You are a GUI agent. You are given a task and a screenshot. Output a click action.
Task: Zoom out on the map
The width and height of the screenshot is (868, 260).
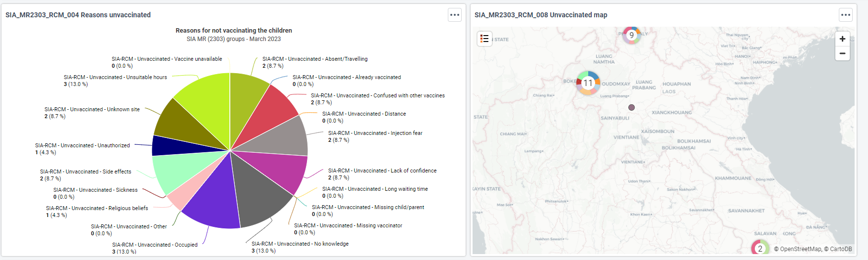pyautogui.click(x=842, y=53)
